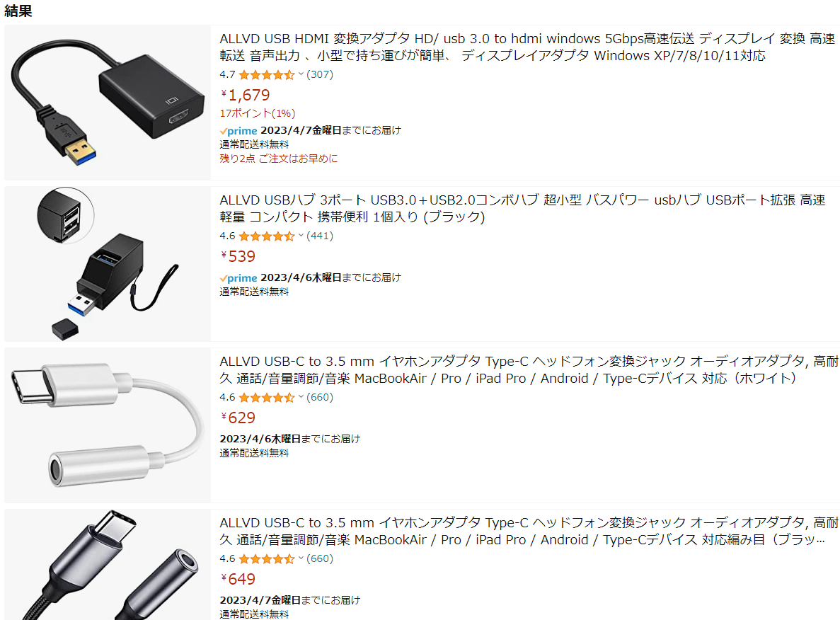Open the ALLVD USBハブ 3ポート title link
This screenshot has width=840, height=620.
pos(522,209)
